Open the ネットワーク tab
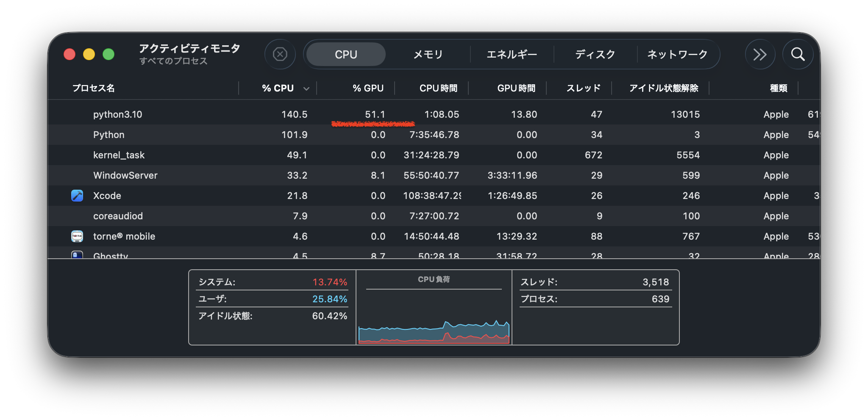868x420 pixels. (x=677, y=54)
